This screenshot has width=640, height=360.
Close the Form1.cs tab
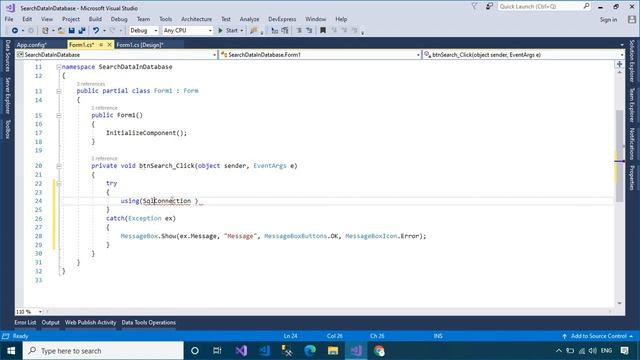[x=109, y=45]
